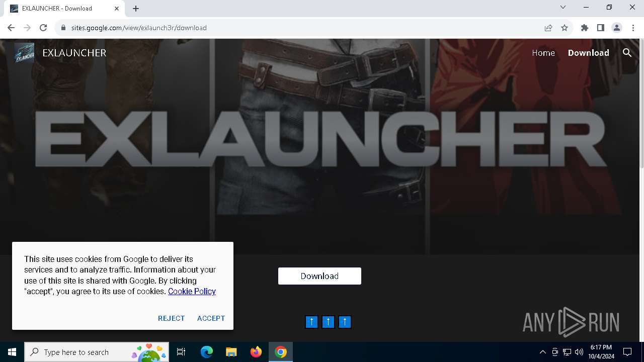Click the taskbar search box
644x362 pixels.
point(97,352)
